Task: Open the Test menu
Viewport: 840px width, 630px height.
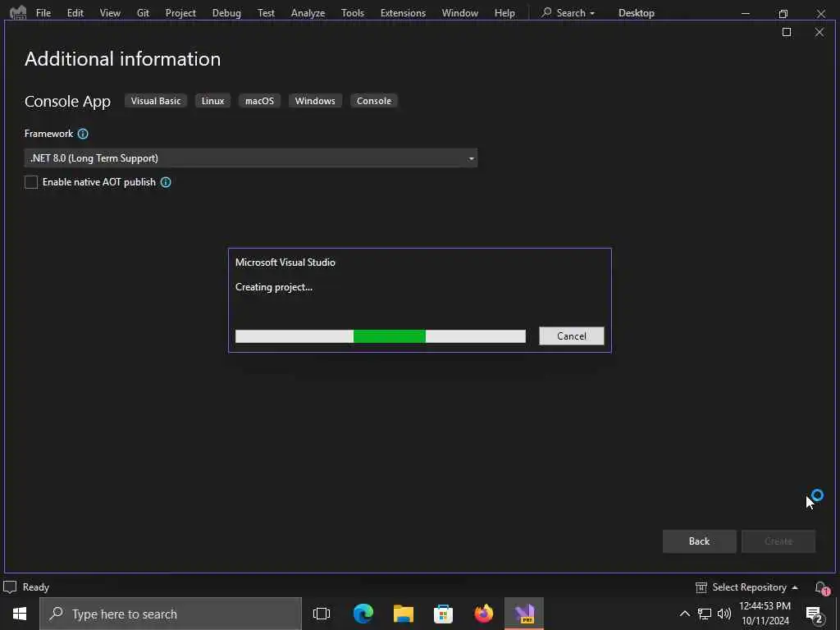Action: point(266,13)
